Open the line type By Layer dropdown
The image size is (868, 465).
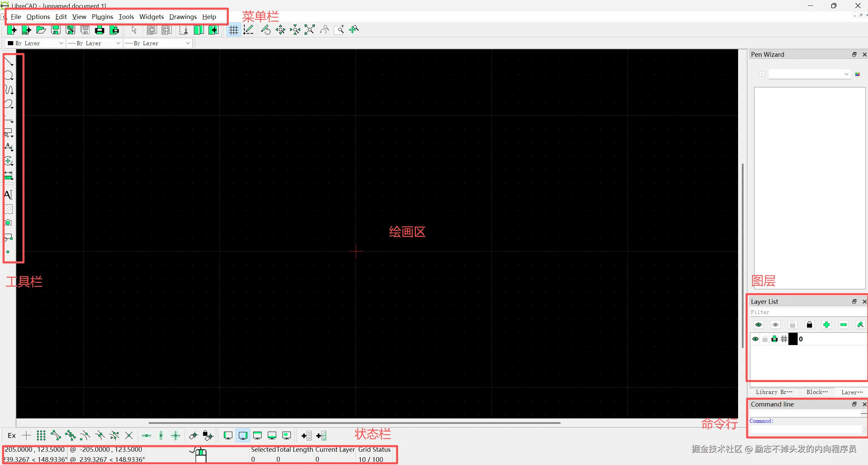[x=157, y=43]
